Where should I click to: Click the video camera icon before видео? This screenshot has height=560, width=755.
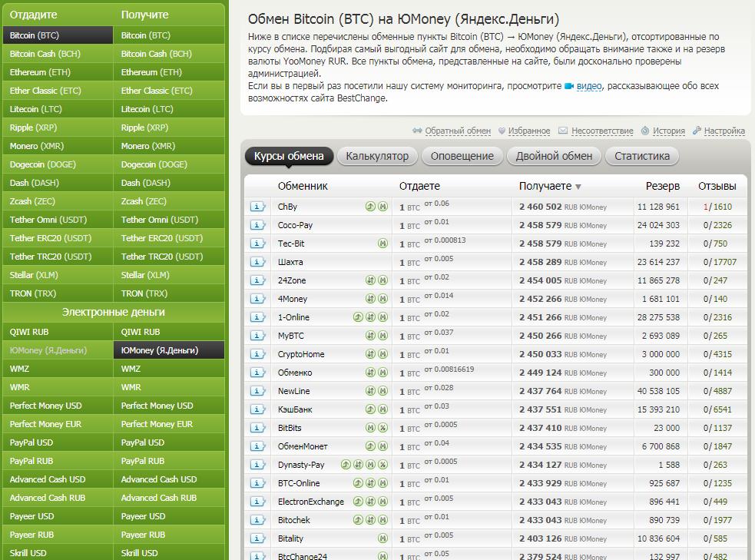[x=569, y=86]
